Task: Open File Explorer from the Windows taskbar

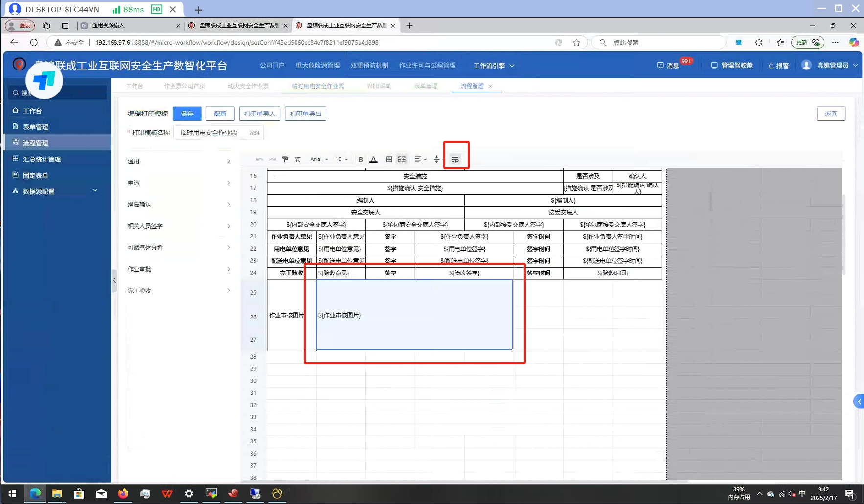Action: (57, 493)
